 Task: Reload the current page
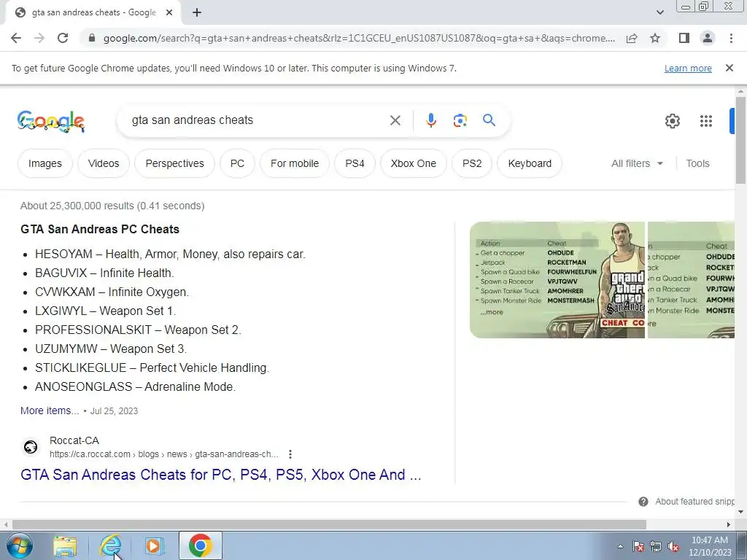pos(63,38)
